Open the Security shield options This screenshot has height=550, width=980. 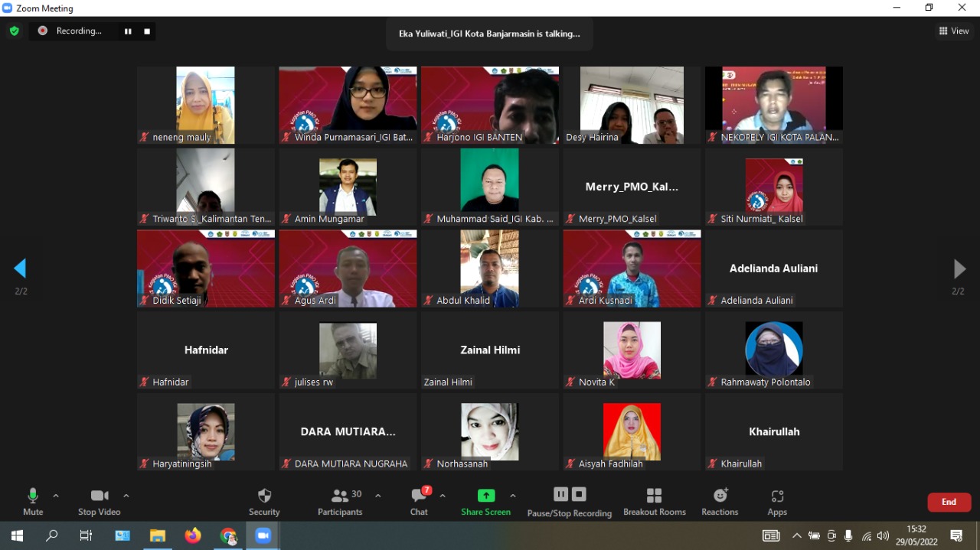tap(264, 501)
